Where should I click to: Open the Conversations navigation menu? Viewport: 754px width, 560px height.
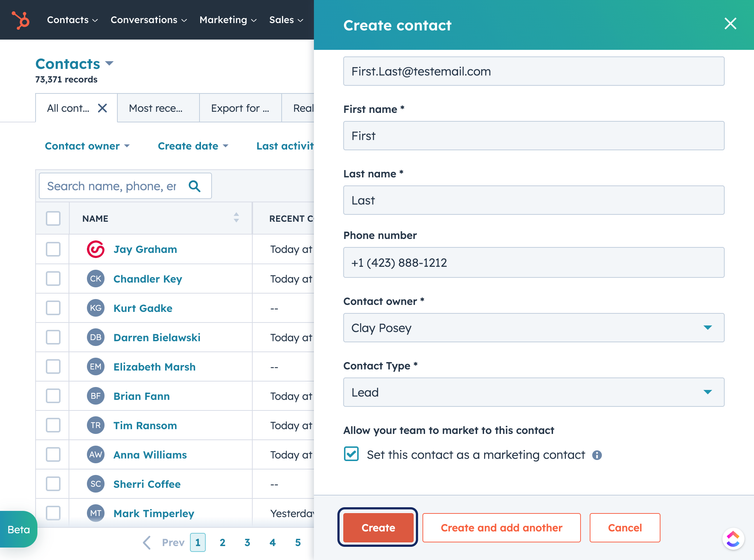[x=149, y=20]
